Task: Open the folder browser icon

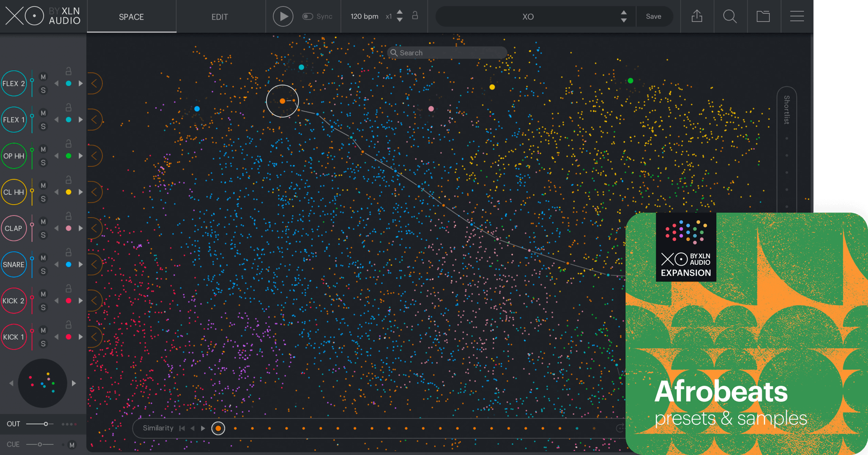Action: (763, 16)
